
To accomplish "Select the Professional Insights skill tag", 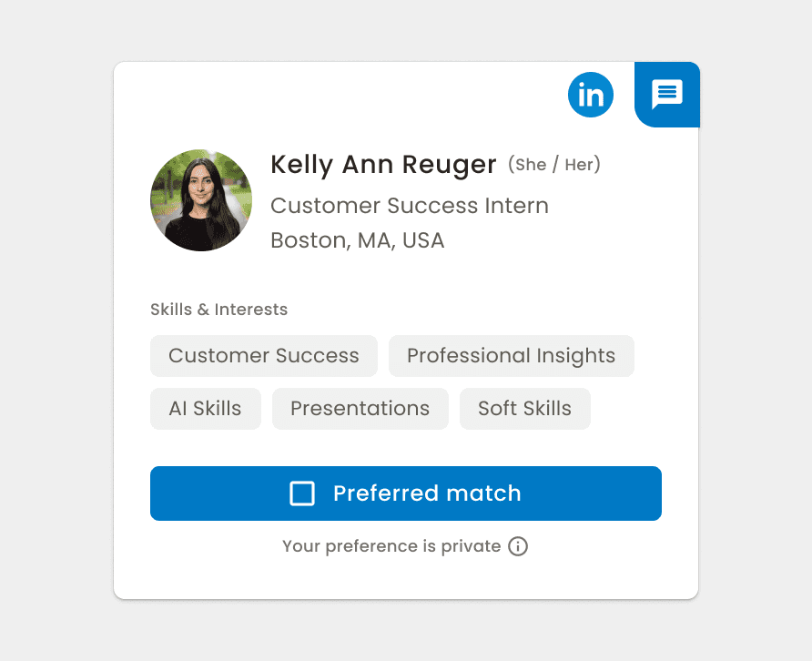I will point(511,356).
